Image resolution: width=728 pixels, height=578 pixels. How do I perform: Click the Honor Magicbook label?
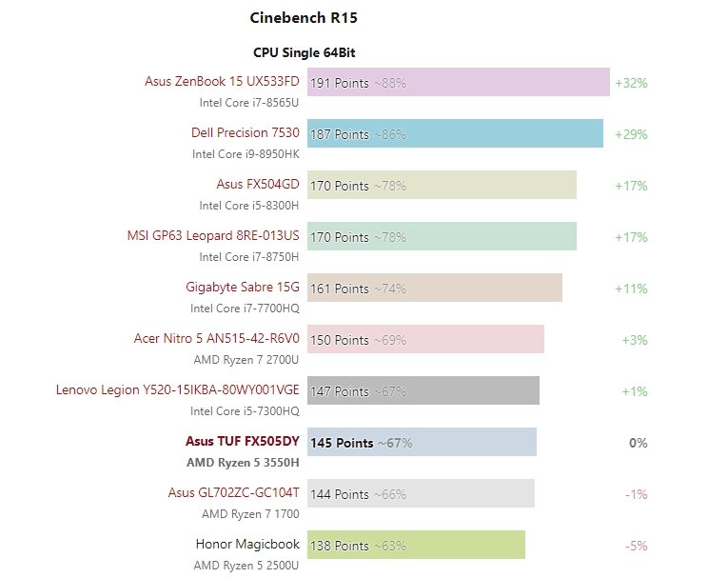click(x=247, y=544)
